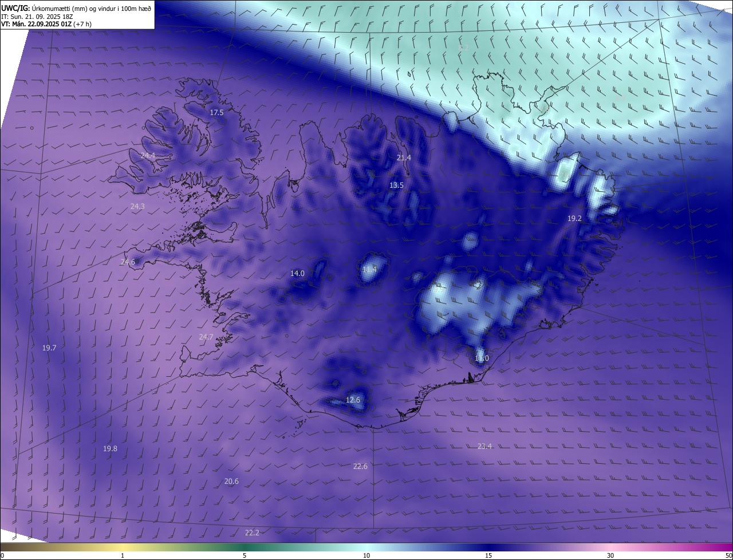
Task: Click the 10 tick on the color scale
Action: (x=366, y=555)
